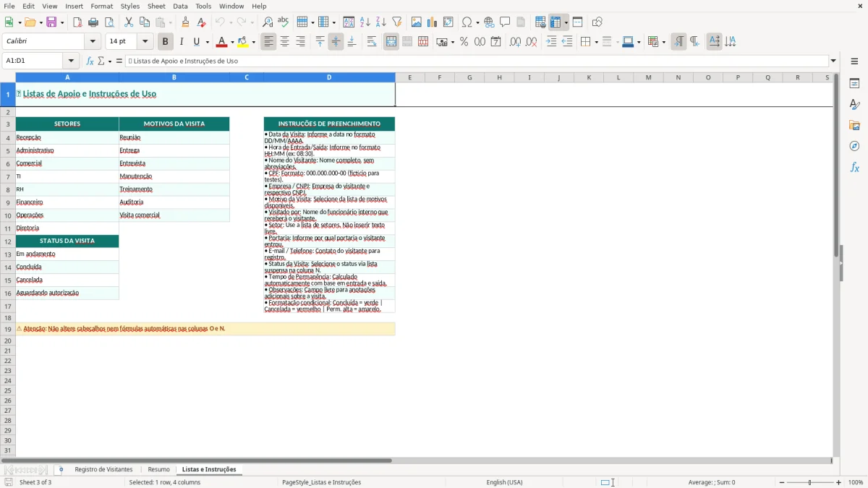Switch to Registro de Visitantes sheet tab
Viewport: 868px width, 488px height.
[x=104, y=469]
